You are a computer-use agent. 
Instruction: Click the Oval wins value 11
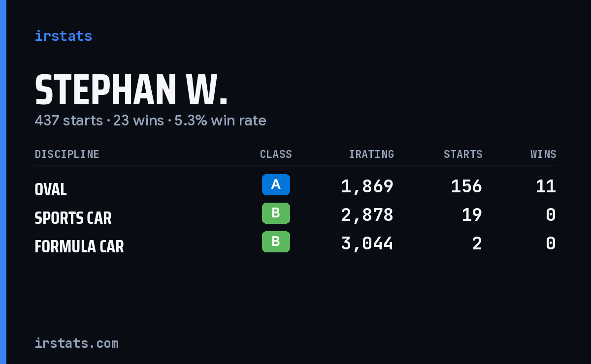click(546, 186)
